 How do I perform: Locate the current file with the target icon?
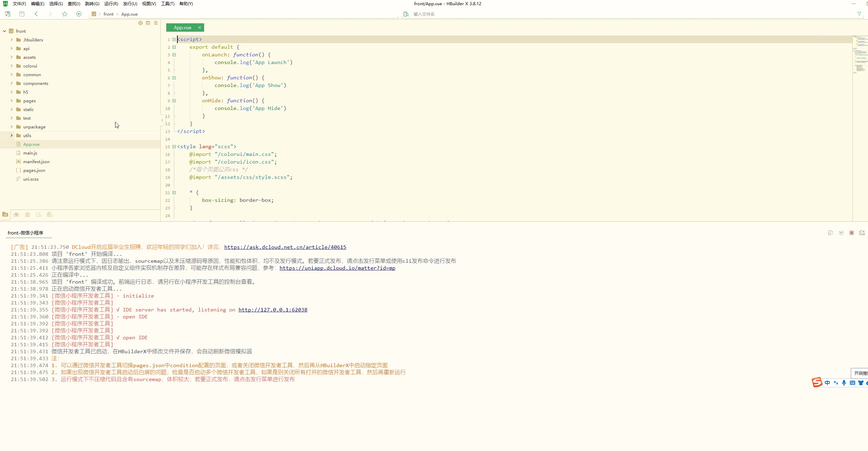click(140, 23)
